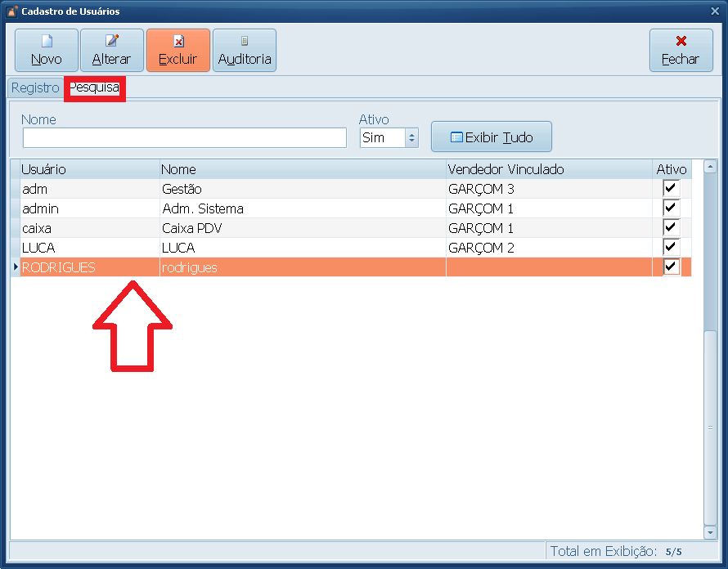Click Exibir Tudo to show all
The image size is (728, 569).
[492, 137]
